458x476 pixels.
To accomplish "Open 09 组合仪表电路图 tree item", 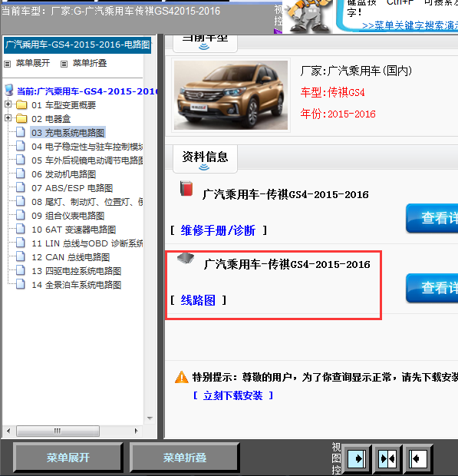I will click(68, 216).
